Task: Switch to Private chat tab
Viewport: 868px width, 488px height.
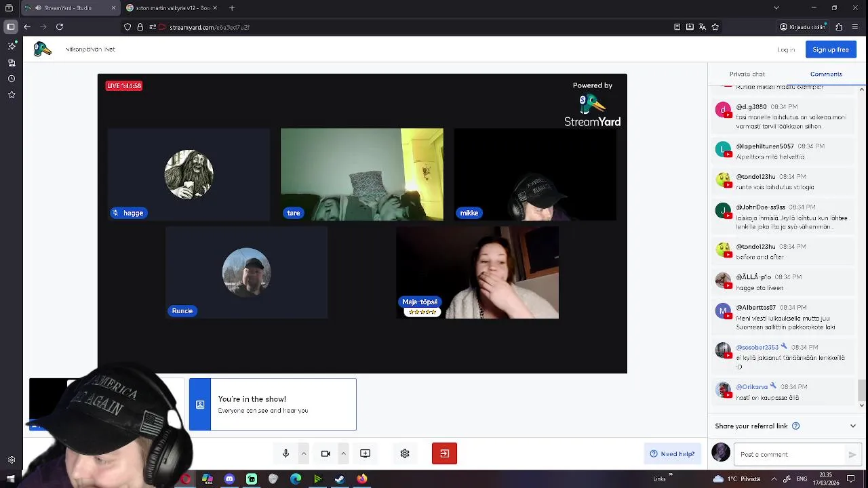Action: coord(747,74)
